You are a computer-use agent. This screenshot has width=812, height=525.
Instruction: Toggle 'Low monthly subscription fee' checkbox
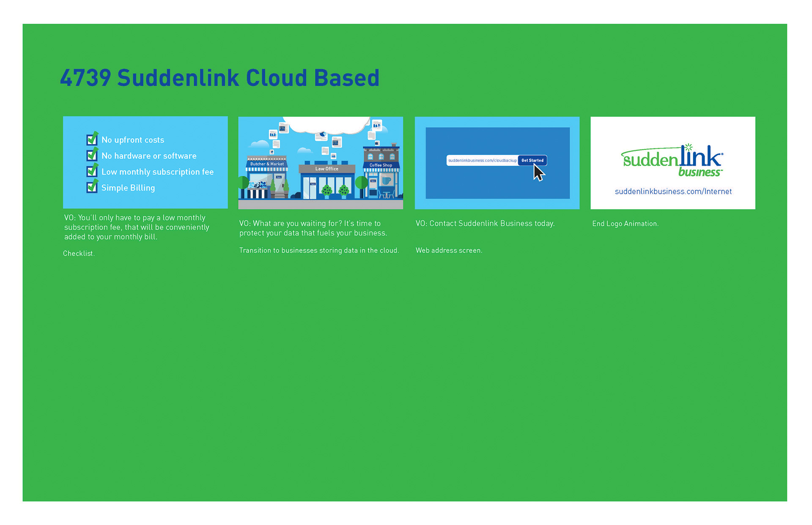pyautogui.click(x=92, y=171)
